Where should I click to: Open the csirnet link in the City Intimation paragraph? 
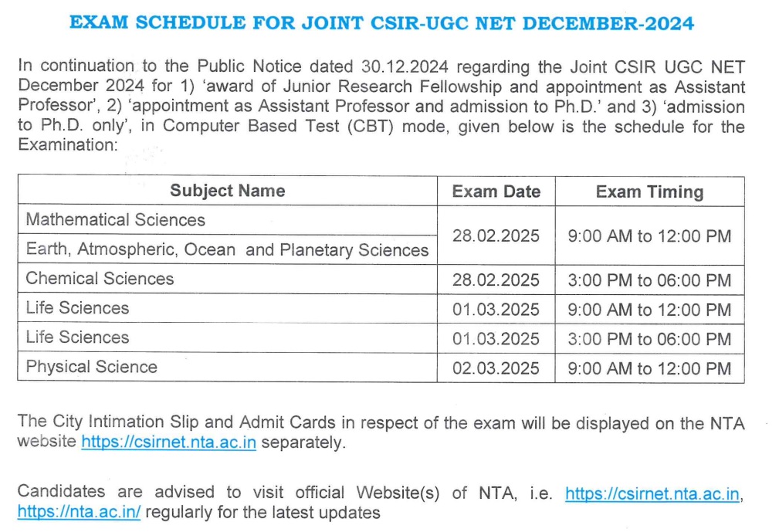(x=168, y=442)
